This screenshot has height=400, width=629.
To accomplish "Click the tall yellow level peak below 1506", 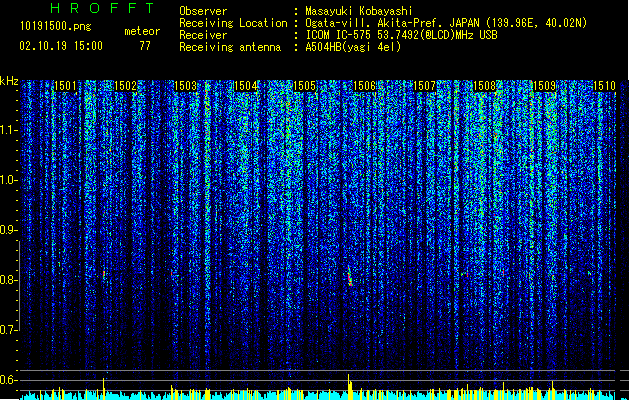I will click(349, 386).
